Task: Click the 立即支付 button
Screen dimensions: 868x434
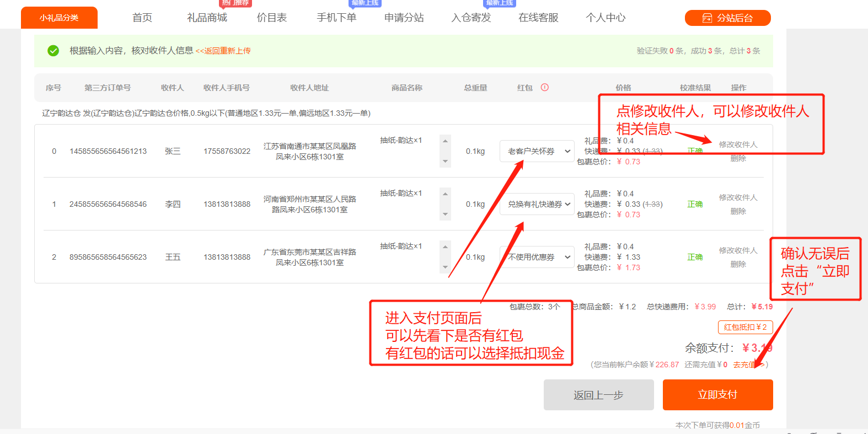Action: pos(717,395)
